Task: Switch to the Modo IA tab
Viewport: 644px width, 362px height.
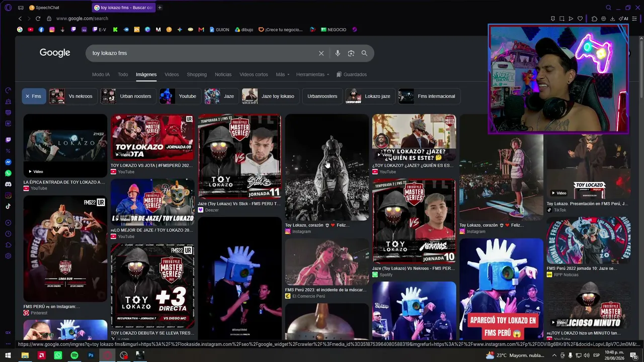Action: click(x=101, y=74)
